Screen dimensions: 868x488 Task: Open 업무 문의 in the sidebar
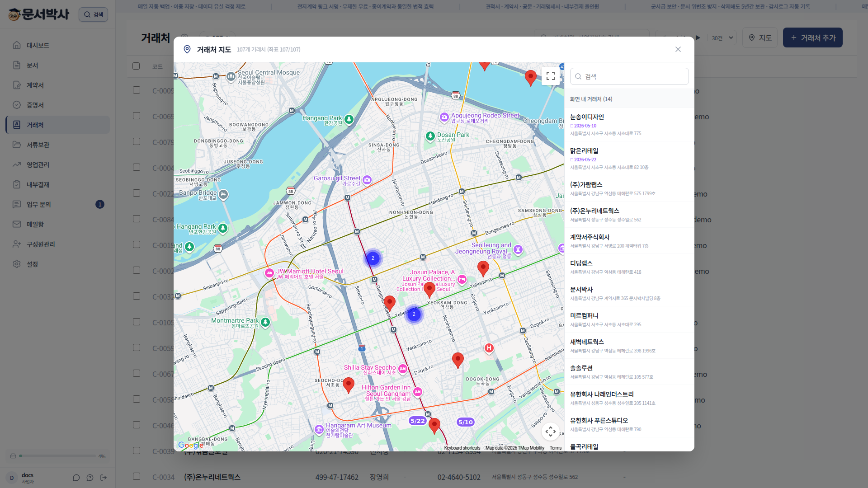[x=58, y=204]
